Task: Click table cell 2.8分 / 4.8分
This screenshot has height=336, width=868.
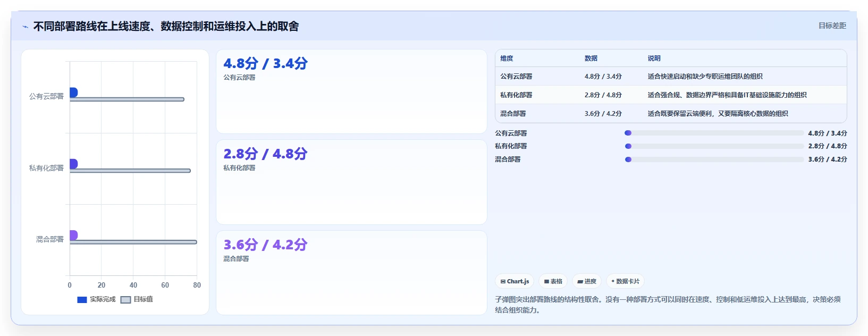Action: 603,95
